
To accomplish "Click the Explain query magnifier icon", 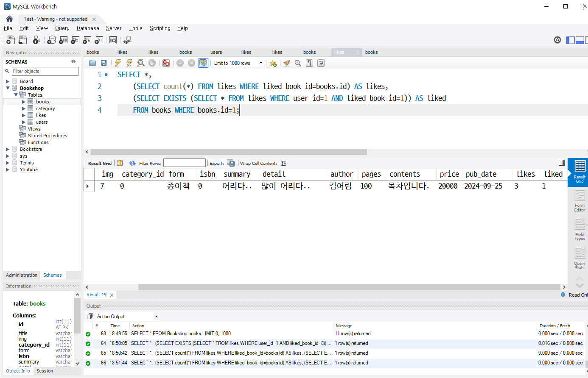I will 141,63.
